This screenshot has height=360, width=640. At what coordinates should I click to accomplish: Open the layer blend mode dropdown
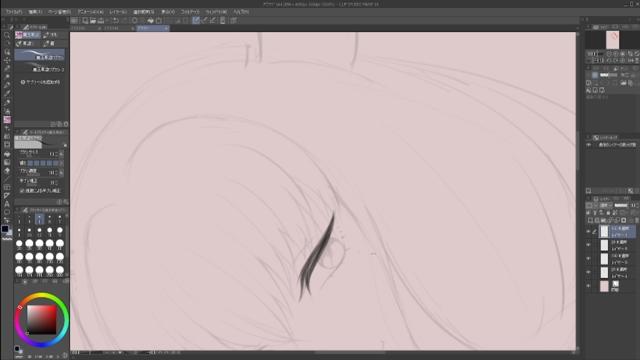[x=605, y=205]
